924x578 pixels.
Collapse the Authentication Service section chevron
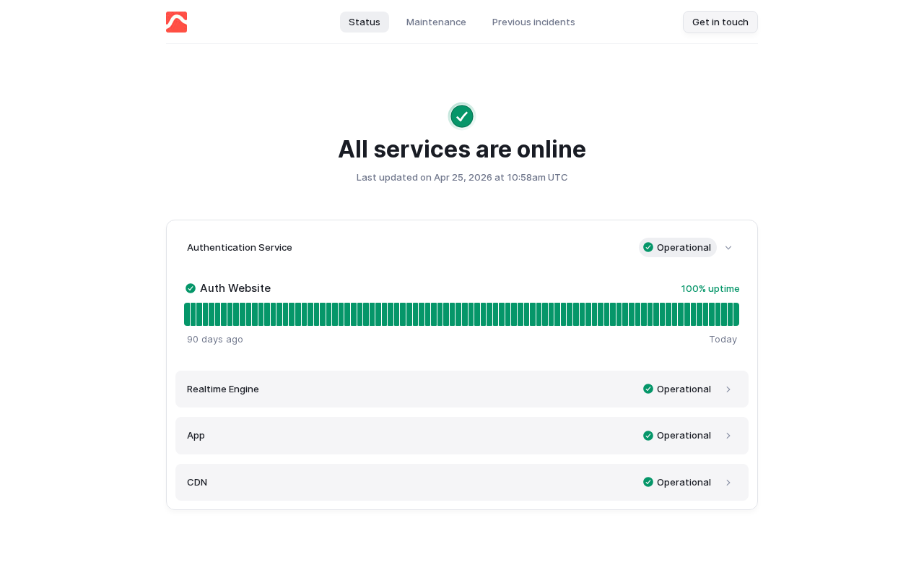click(x=728, y=248)
